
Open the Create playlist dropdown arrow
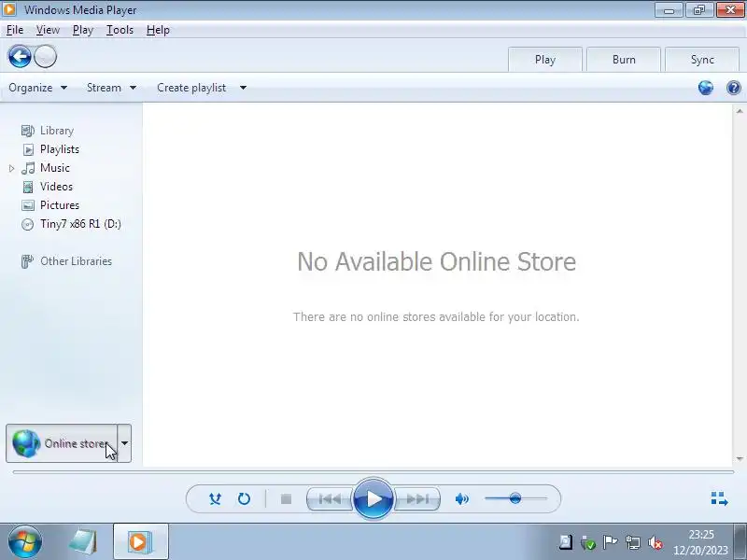[243, 88]
